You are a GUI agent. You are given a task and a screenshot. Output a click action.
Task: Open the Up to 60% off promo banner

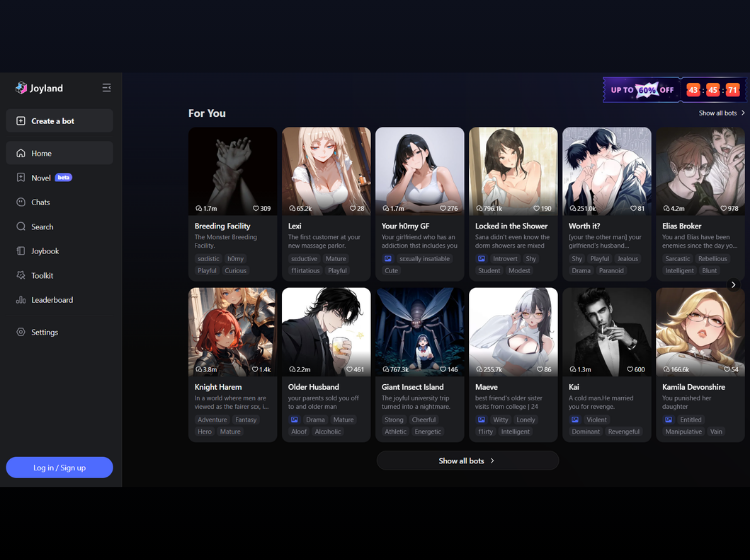[x=674, y=89]
